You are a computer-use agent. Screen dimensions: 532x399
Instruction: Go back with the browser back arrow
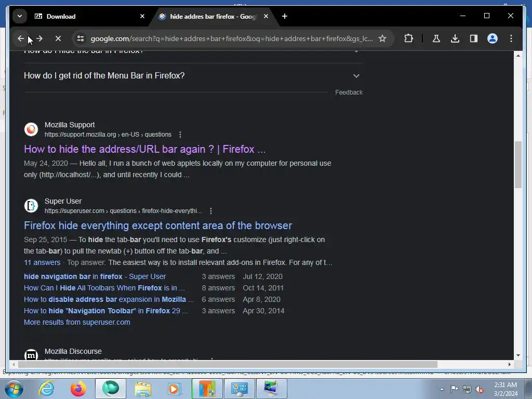pyautogui.click(x=21, y=38)
